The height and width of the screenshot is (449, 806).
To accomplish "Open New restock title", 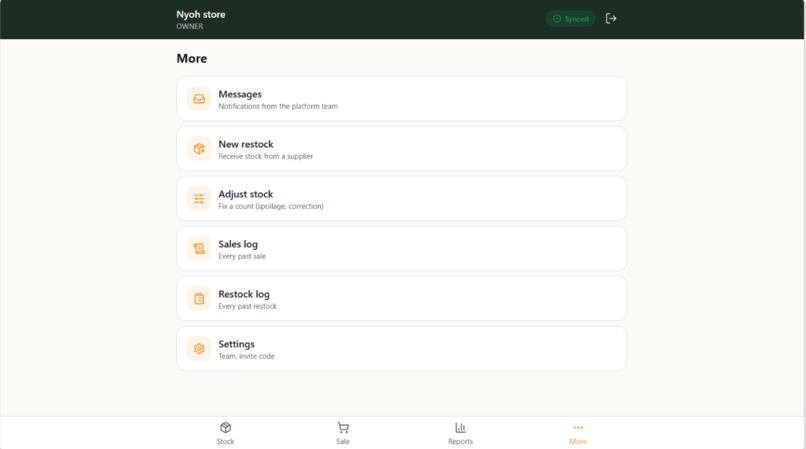I will pos(246,144).
